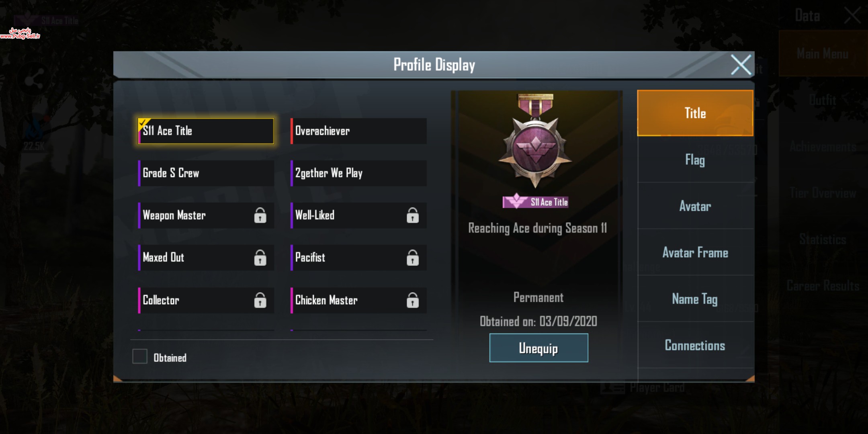This screenshot has height=434, width=868.
Task: Open the Name Tag tab
Action: point(695,299)
